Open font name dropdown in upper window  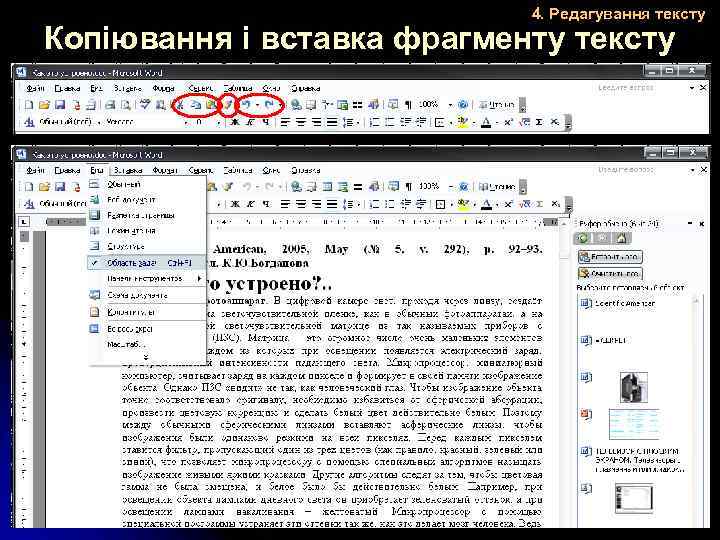point(186,122)
